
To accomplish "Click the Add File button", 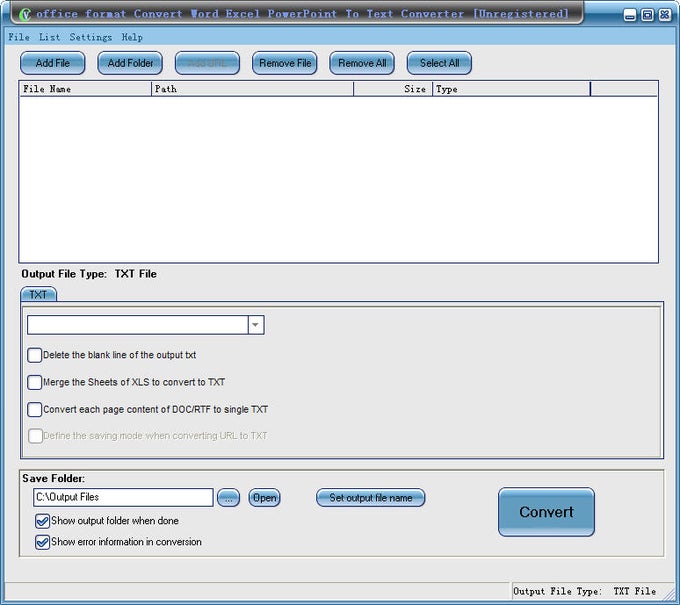I will pyautogui.click(x=52, y=63).
